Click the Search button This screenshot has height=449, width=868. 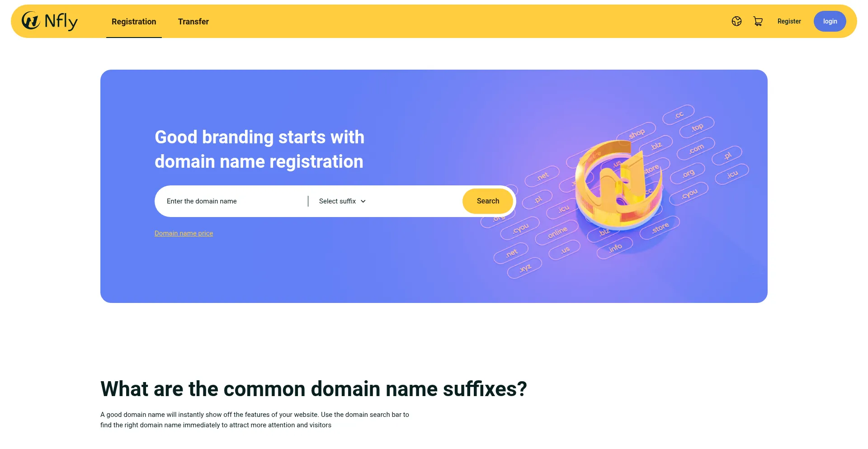[x=488, y=201]
